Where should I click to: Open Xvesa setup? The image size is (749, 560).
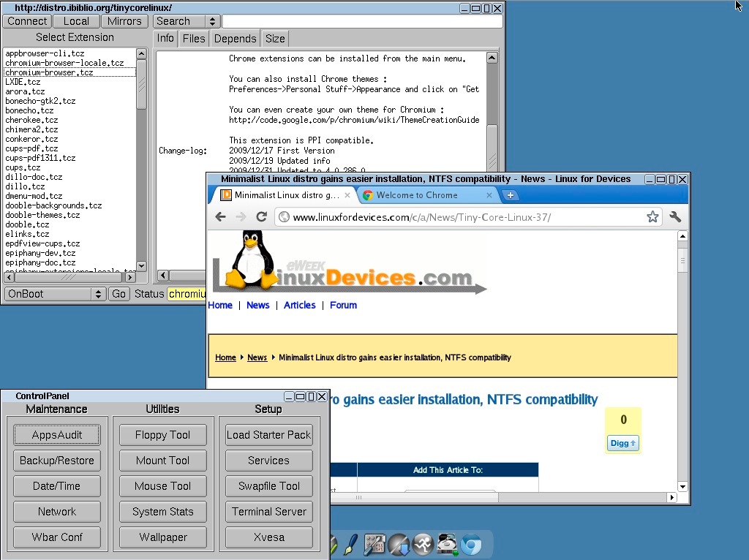click(x=269, y=537)
